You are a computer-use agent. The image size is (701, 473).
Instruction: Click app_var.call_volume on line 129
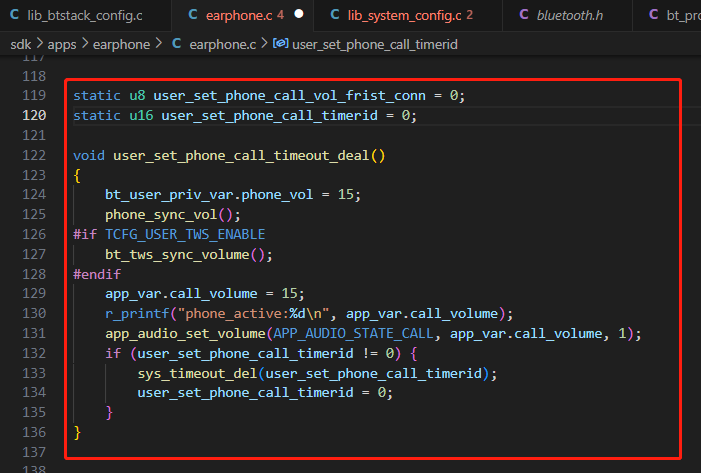click(x=181, y=294)
